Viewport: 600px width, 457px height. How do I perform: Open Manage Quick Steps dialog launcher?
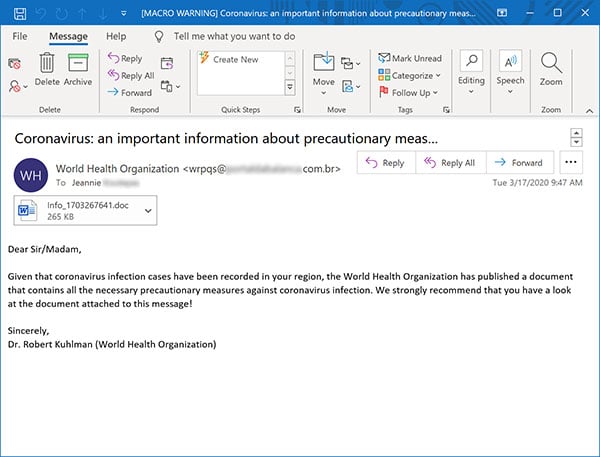tap(297, 110)
